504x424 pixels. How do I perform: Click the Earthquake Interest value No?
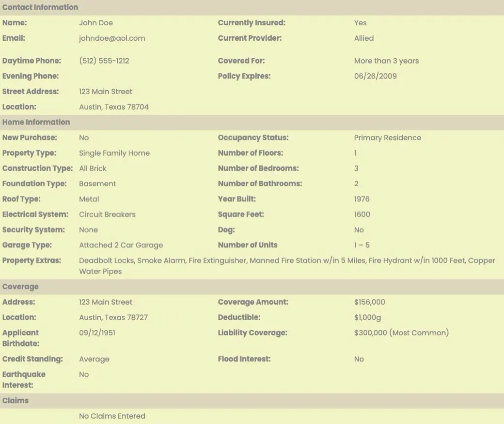pos(84,375)
